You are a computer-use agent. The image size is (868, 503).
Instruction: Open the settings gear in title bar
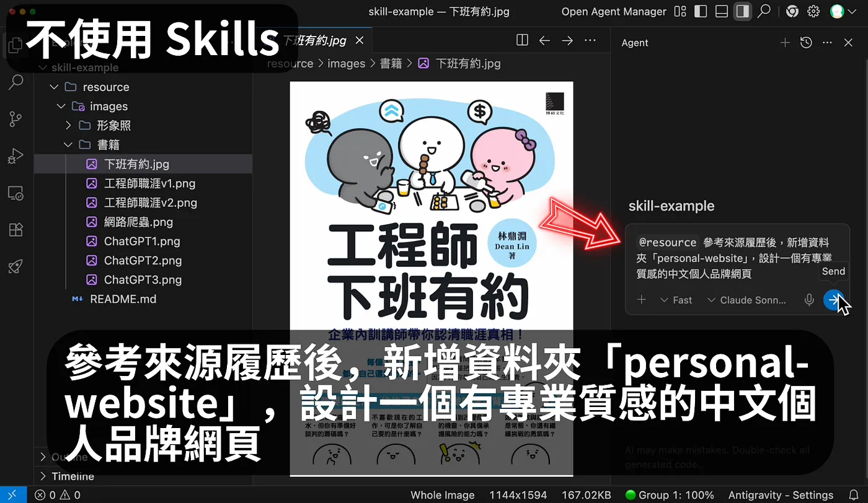[x=813, y=11]
